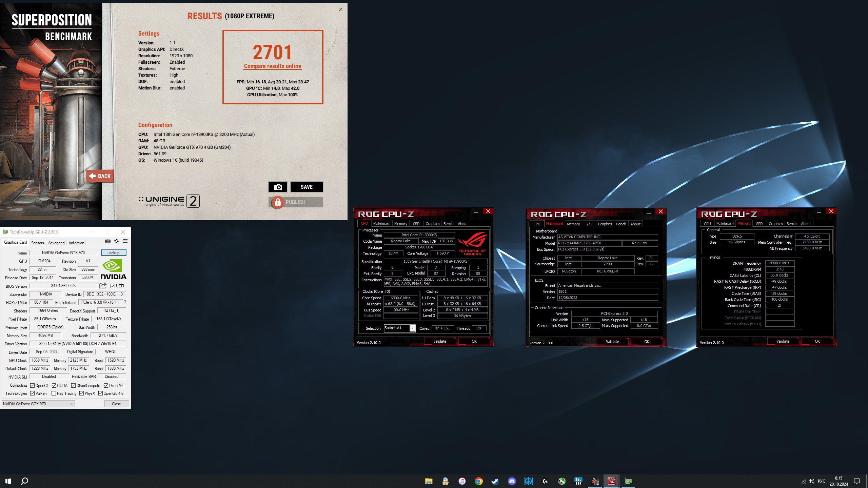Click the Windows Start button
This screenshot has width=868, height=488.
click(8, 481)
